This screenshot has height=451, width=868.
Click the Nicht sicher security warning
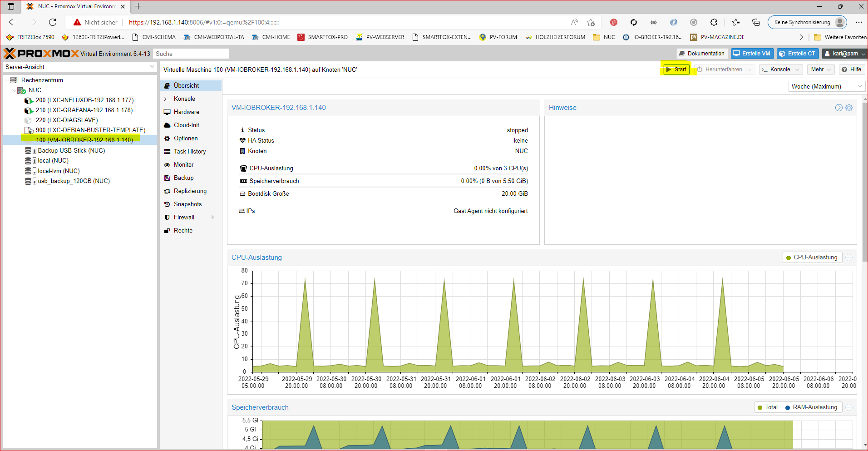pyautogui.click(x=95, y=22)
